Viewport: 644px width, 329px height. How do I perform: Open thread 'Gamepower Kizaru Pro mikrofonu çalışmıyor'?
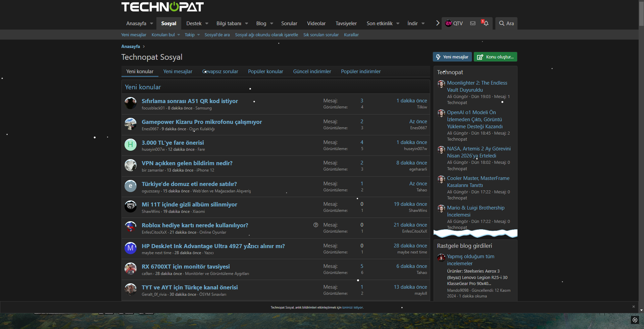pyautogui.click(x=202, y=122)
